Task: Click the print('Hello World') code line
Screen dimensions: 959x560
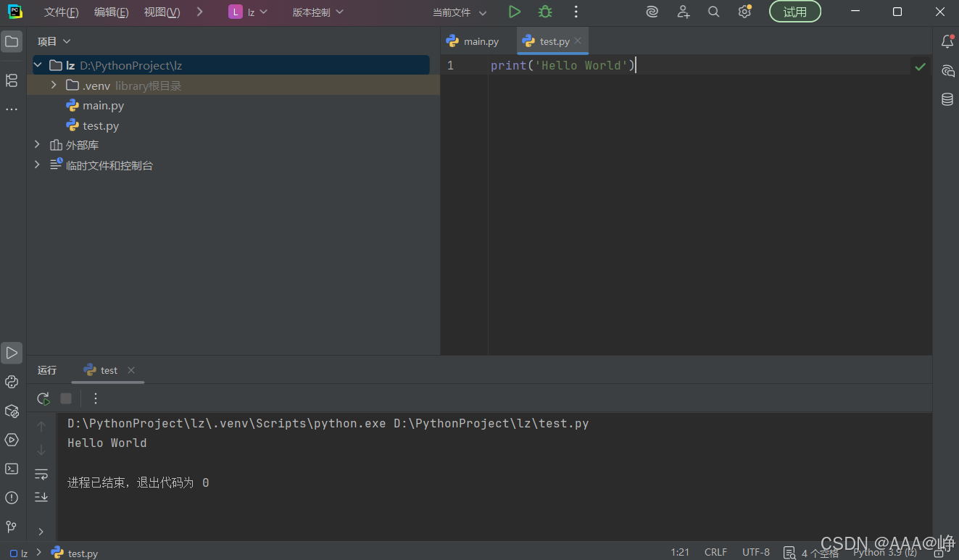Action: point(562,65)
